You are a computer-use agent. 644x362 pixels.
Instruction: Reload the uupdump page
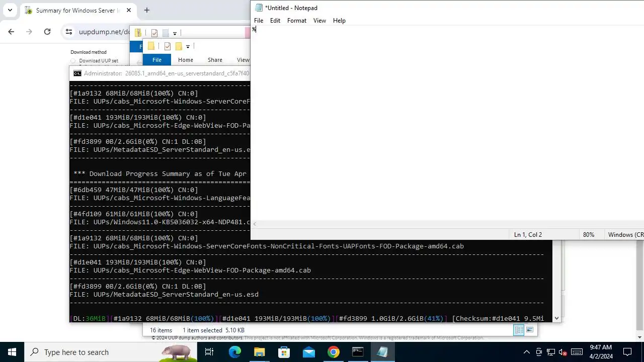(47, 32)
